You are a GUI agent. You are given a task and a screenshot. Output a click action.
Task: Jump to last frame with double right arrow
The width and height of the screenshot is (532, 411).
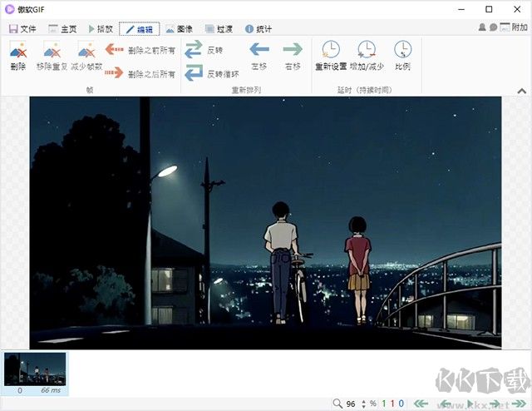coord(519,404)
